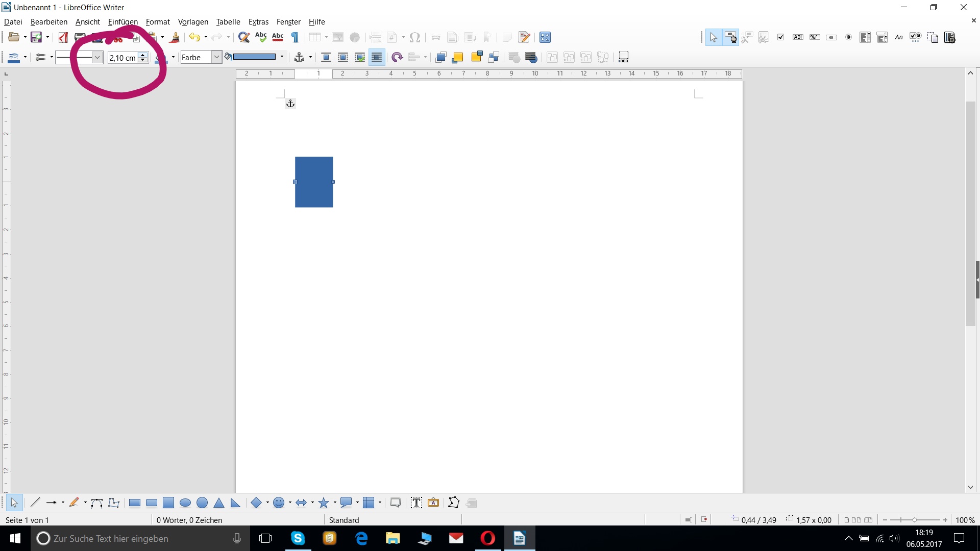Click the blue rectangle shape on page
The height and width of the screenshot is (551, 980).
(314, 182)
